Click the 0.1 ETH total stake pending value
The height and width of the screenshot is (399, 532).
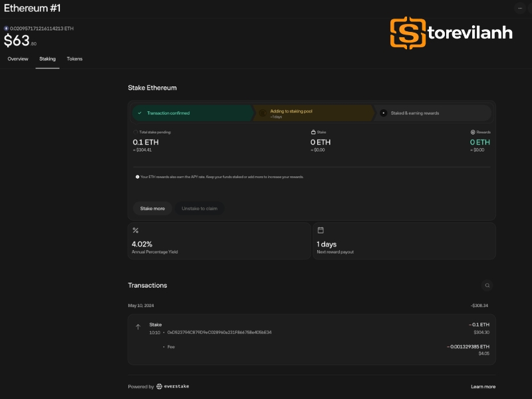click(146, 142)
